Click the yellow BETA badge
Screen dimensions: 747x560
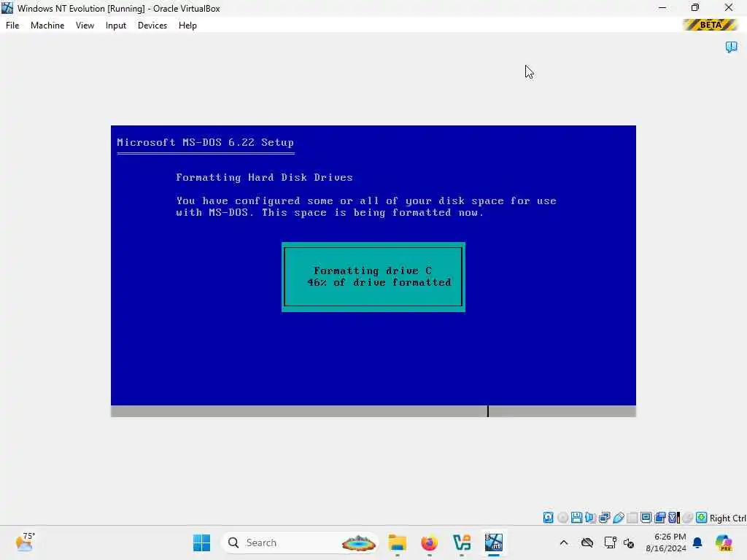click(711, 25)
